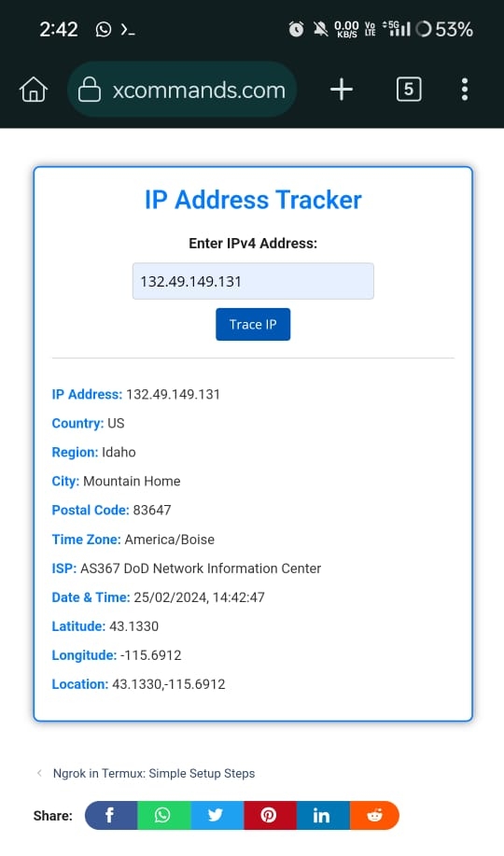This screenshot has width=504, height=856.
Task: Focus the IPv4 address input field
Action: pos(253,281)
